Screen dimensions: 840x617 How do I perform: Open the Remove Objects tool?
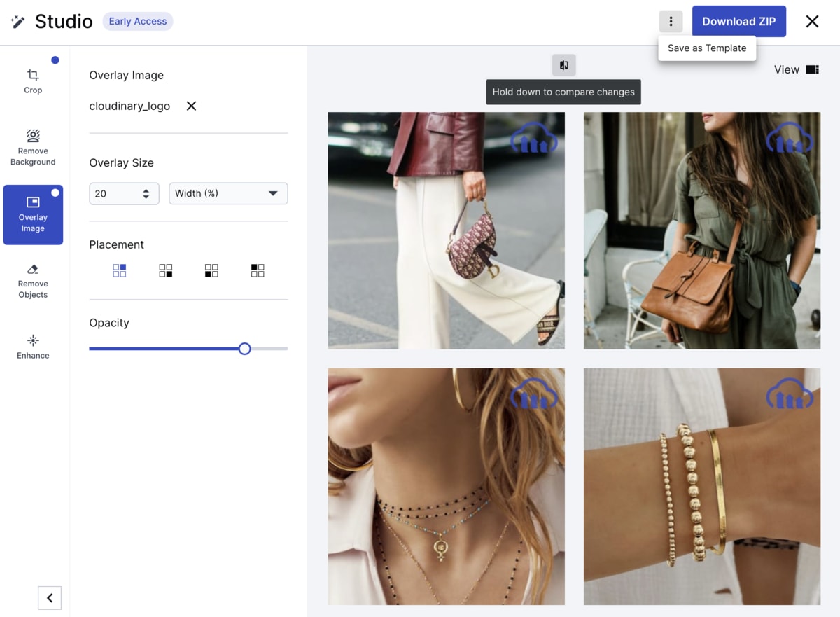[33, 281]
